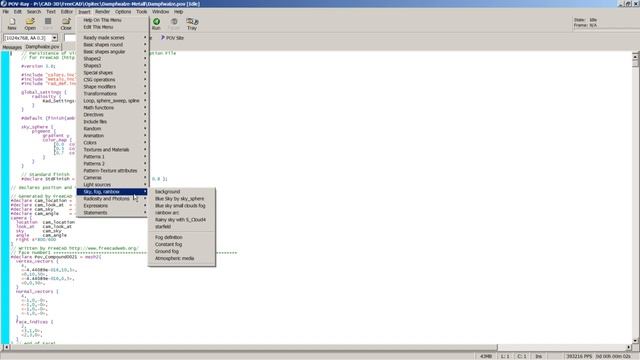Image resolution: width=640 pixels, height=360 pixels.
Task: Expand Special shapes submenu
Action: pos(113,72)
